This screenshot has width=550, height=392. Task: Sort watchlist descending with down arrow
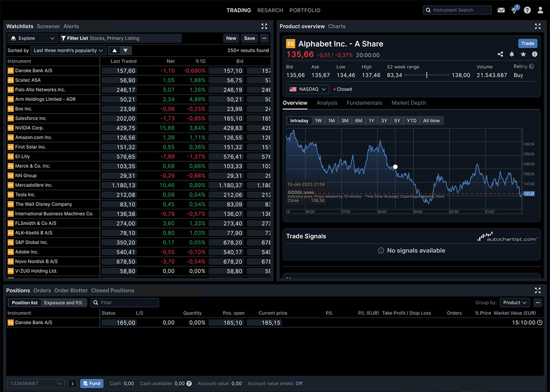(126, 50)
